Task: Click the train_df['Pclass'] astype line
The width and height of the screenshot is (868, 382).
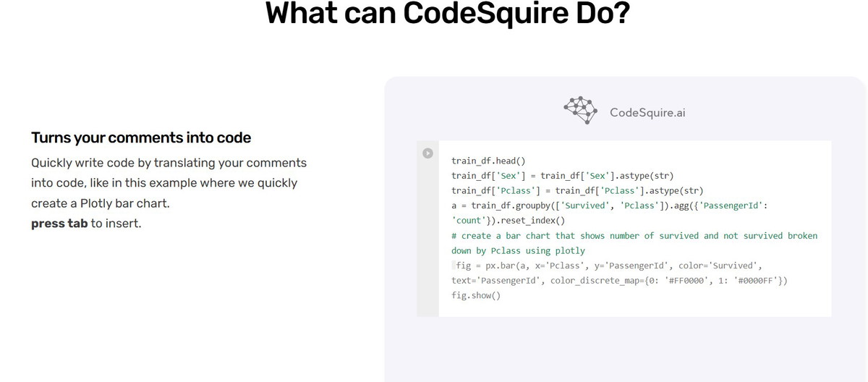Action: 577,191
